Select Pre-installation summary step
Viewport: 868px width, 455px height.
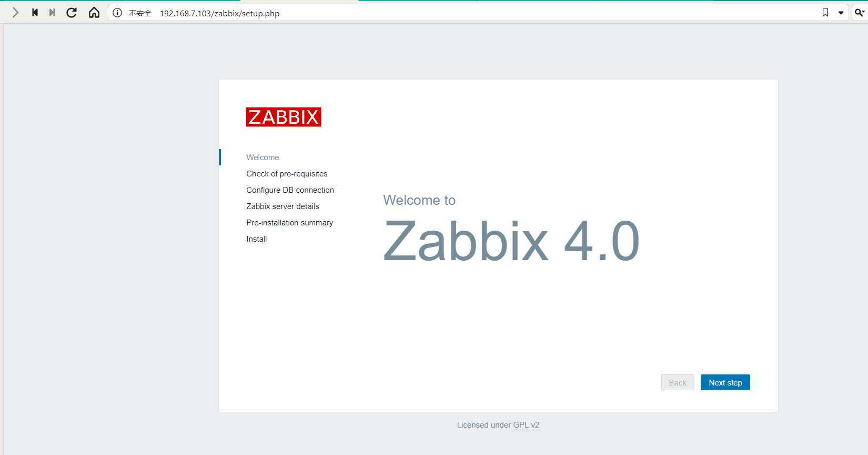coord(289,223)
